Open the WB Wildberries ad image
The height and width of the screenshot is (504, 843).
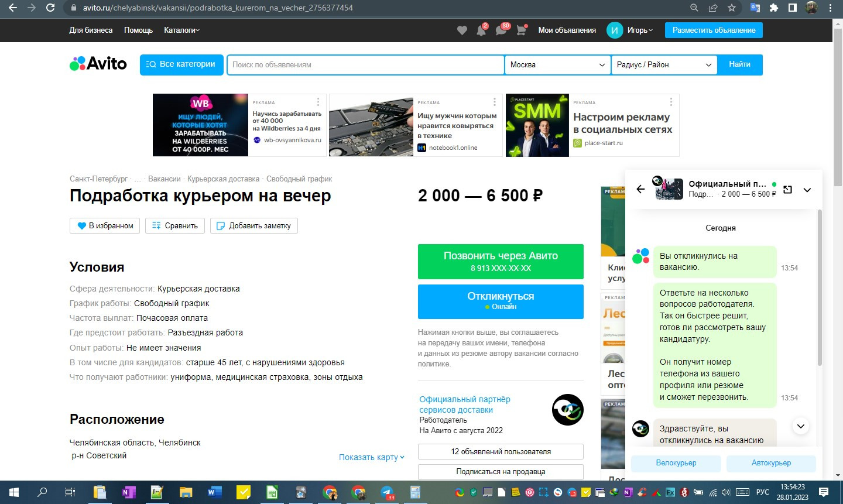(200, 125)
